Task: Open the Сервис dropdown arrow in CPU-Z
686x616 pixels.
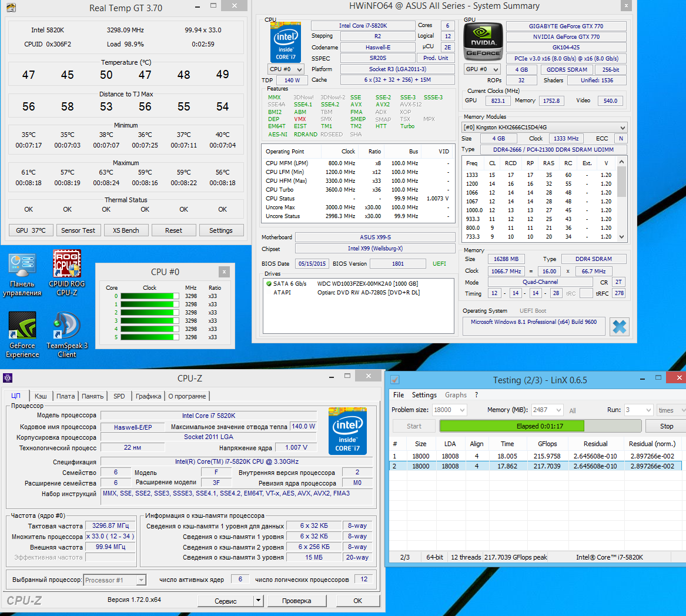Action: [259, 600]
